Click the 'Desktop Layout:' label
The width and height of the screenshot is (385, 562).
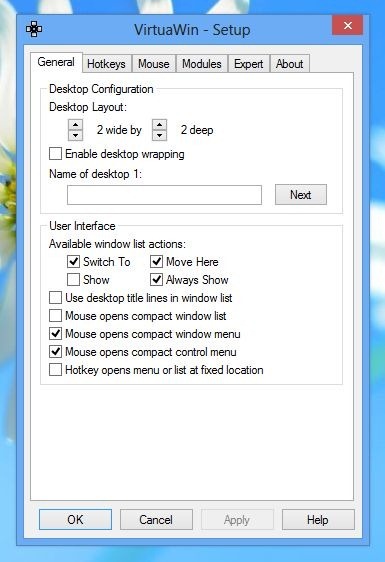click(x=88, y=107)
